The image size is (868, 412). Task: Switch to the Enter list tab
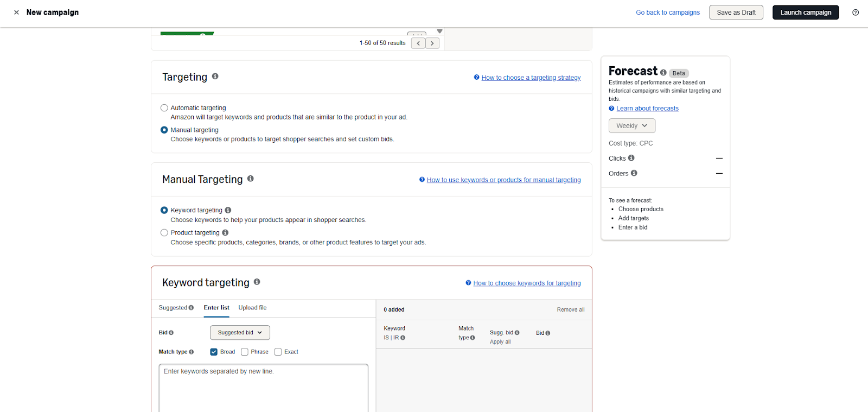216,308
